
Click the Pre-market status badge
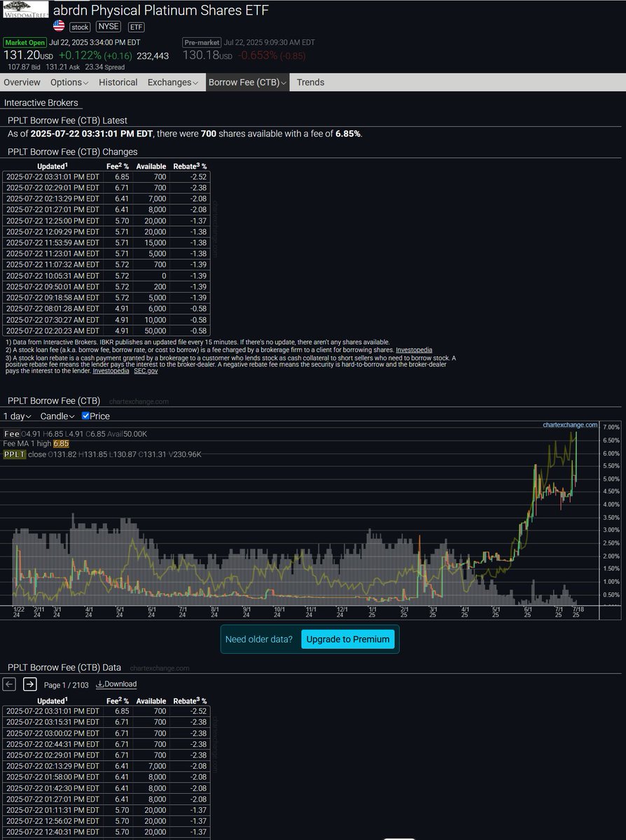202,43
